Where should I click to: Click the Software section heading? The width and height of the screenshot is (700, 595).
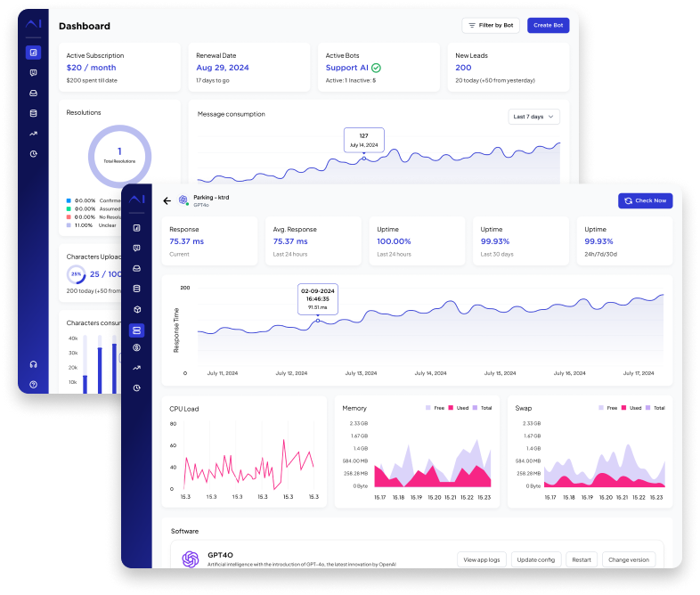(x=185, y=531)
